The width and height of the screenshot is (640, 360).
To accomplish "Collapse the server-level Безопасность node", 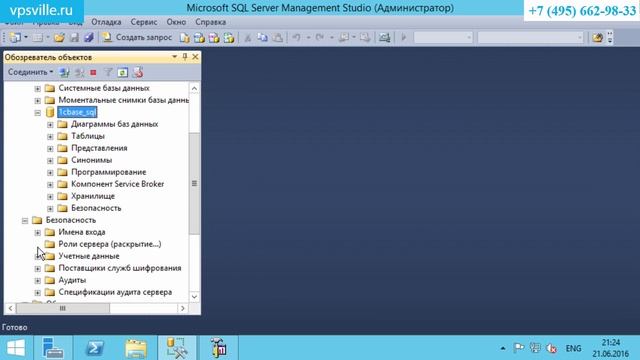I will 25,221.
